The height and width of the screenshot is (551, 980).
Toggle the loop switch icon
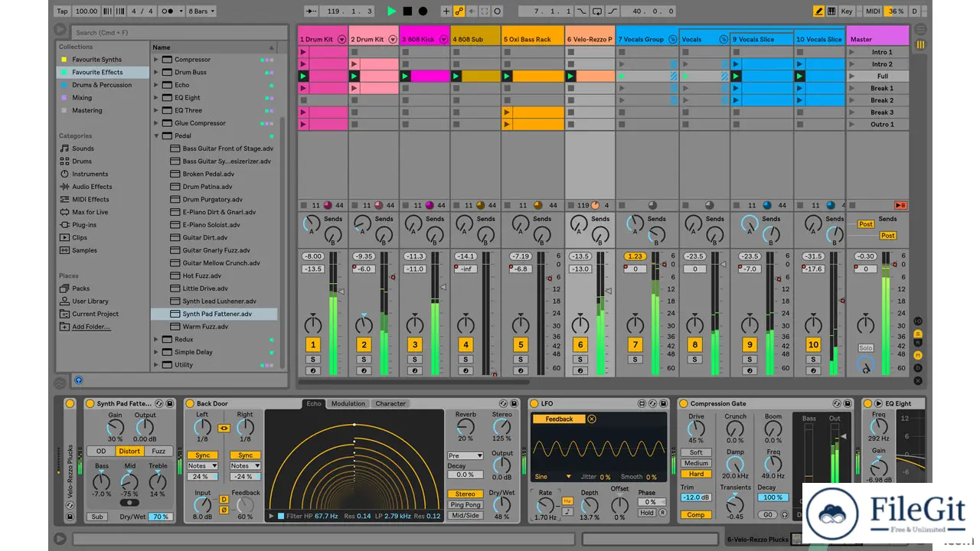[596, 11]
